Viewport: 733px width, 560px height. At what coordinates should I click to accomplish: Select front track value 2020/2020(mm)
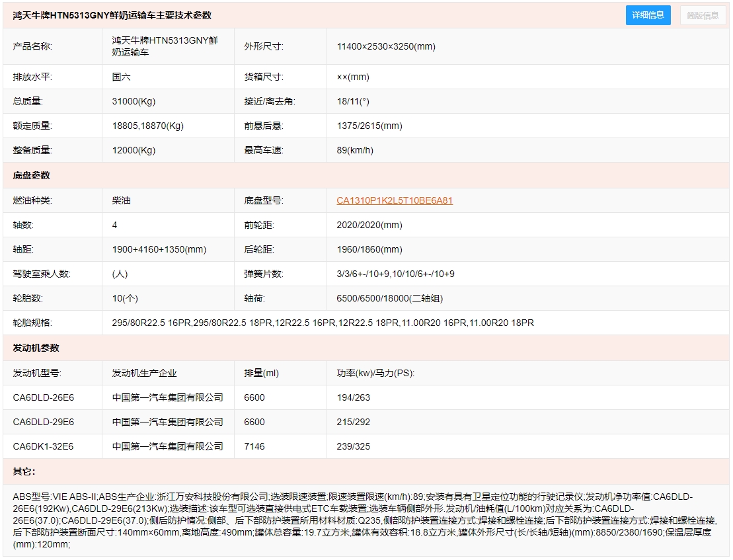pyautogui.click(x=369, y=225)
